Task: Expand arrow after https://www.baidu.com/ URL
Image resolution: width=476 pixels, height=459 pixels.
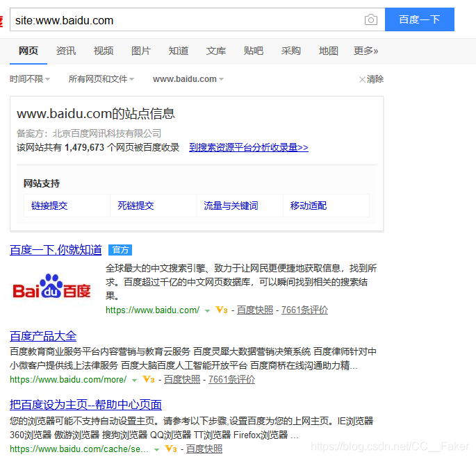Action: tap(207, 310)
